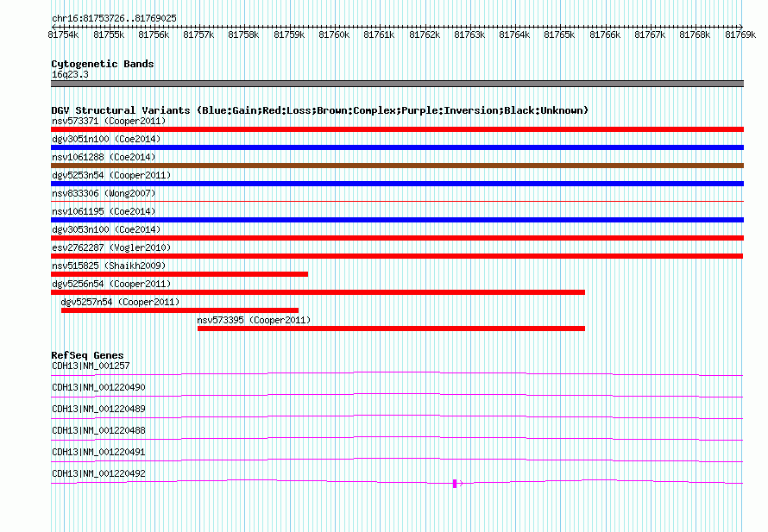Click the red nsv573395 loss bar

(392, 329)
